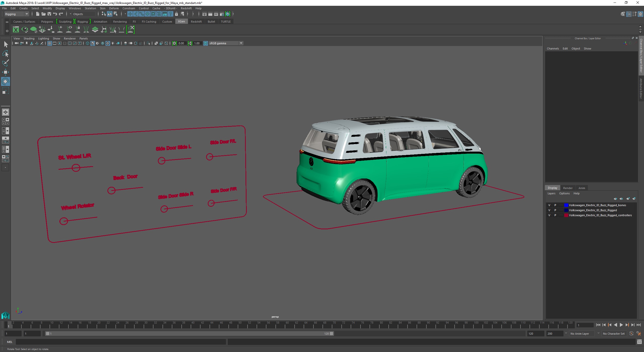Viewport: 644px width, 352px height.
Task: Open the Rigging menu set dropdown
Action: tap(17, 14)
